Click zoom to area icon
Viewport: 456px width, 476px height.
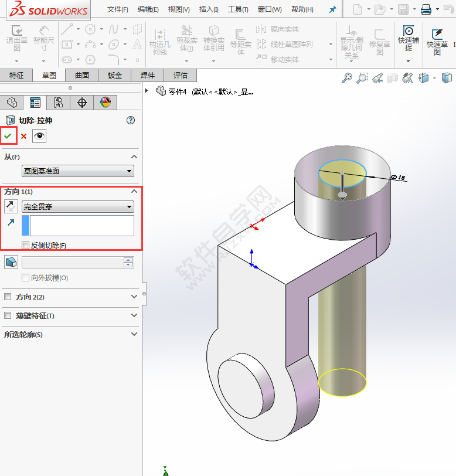click(x=362, y=78)
